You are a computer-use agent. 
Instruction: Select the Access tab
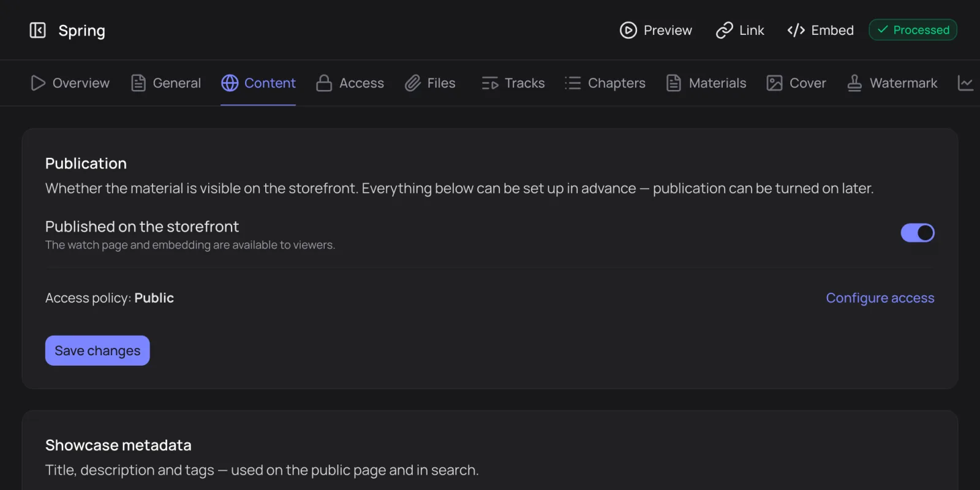coord(350,83)
